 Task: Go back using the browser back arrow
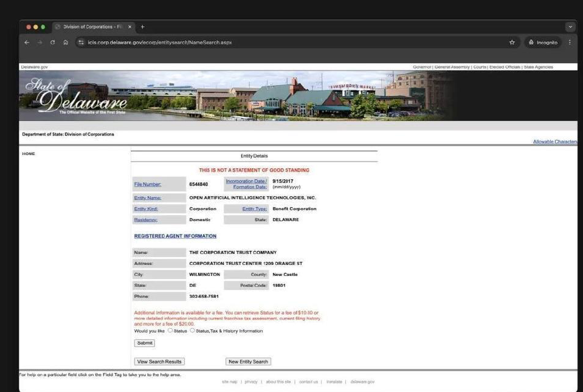tap(27, 43)
